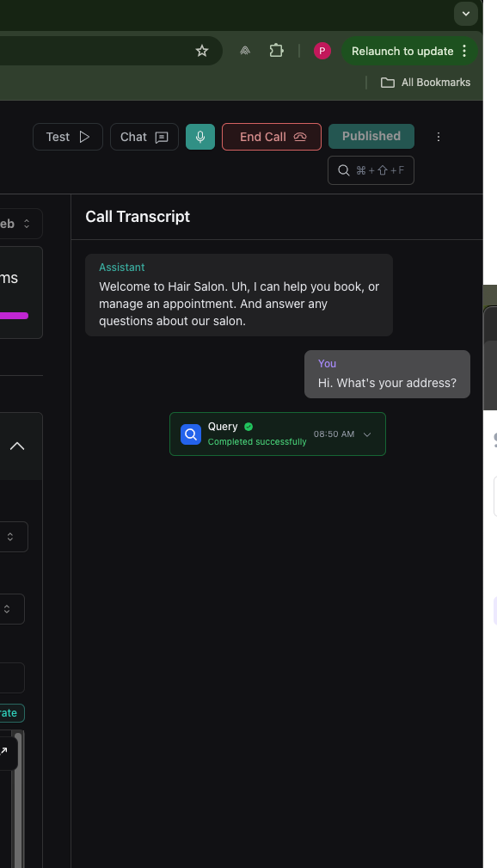Open the three-dot overflow menu beside Published

click(x=439, y=136)
